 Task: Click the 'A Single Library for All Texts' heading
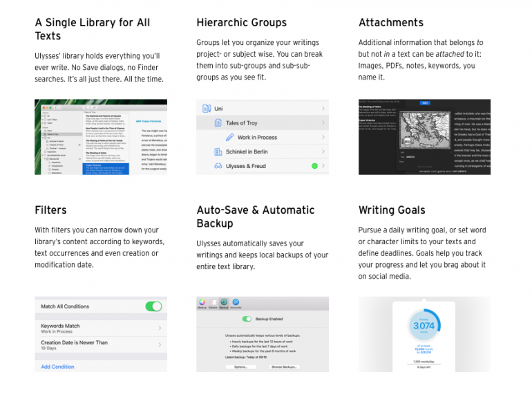pos(93,29)
